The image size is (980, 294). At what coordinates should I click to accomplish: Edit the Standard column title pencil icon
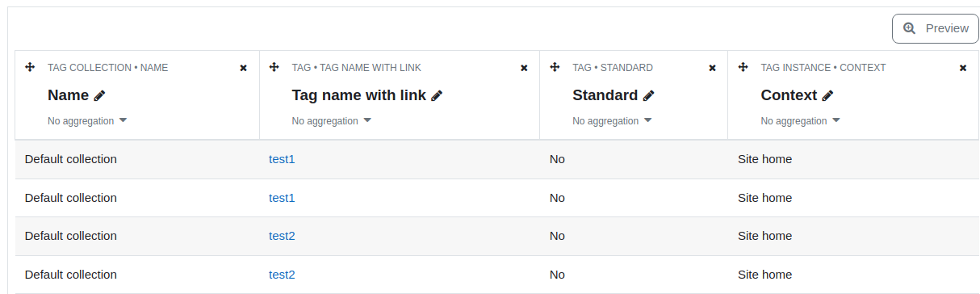tap(648, 95)
